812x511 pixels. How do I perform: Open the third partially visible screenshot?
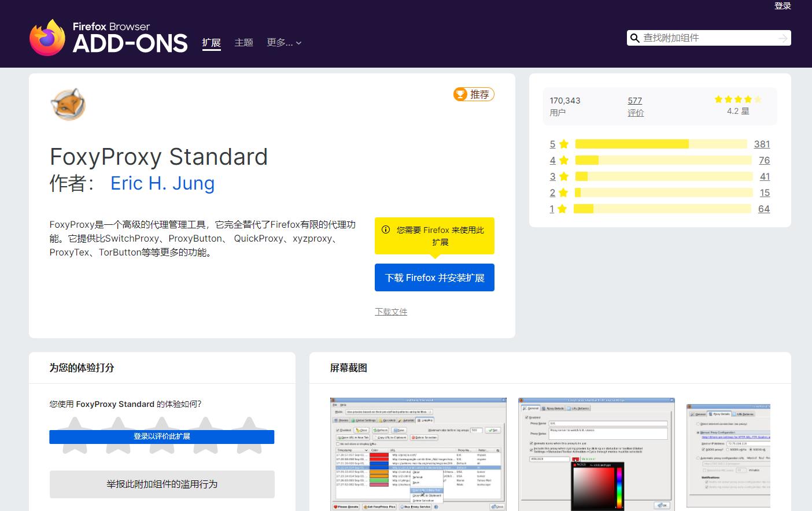[728, 456]
